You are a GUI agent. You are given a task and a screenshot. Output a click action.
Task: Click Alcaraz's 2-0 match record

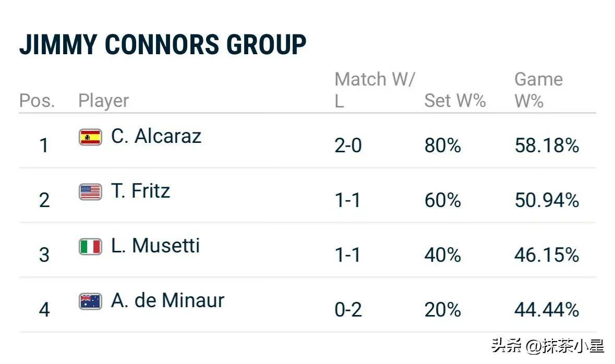pos(348,146)
